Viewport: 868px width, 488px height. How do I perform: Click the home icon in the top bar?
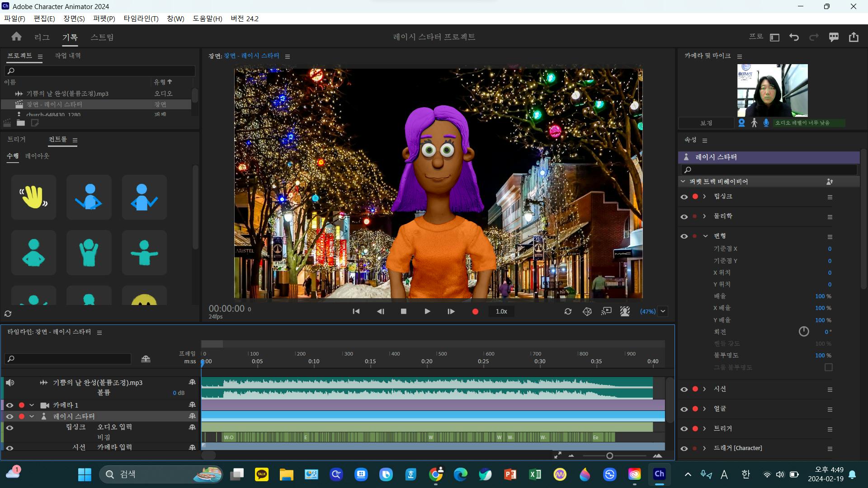click(17, 37)
